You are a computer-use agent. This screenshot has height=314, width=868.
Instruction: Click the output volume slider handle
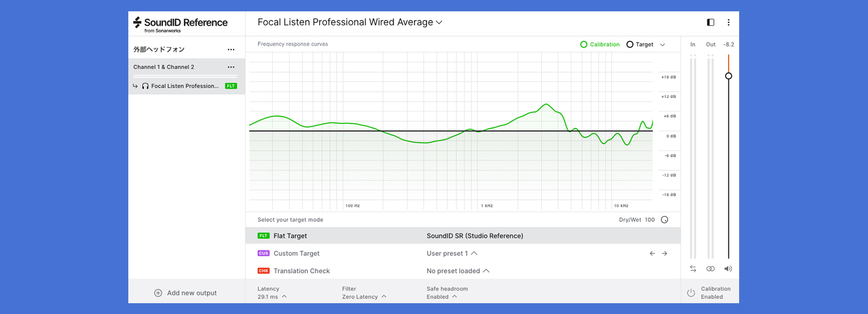728,76
